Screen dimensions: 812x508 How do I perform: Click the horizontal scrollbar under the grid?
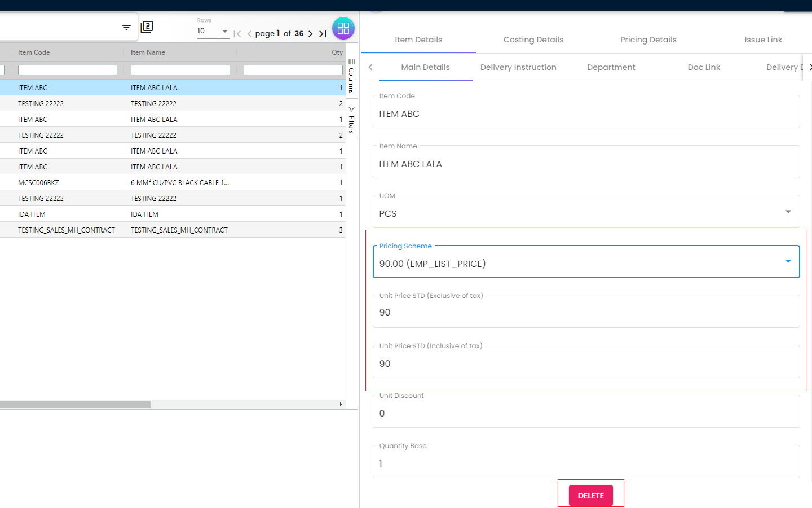pyautogui.click(x=75, y=405)
